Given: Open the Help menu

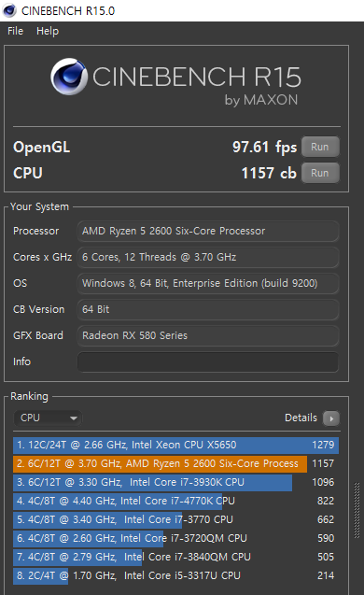Looking at the screenshot, I should [48, 31].
